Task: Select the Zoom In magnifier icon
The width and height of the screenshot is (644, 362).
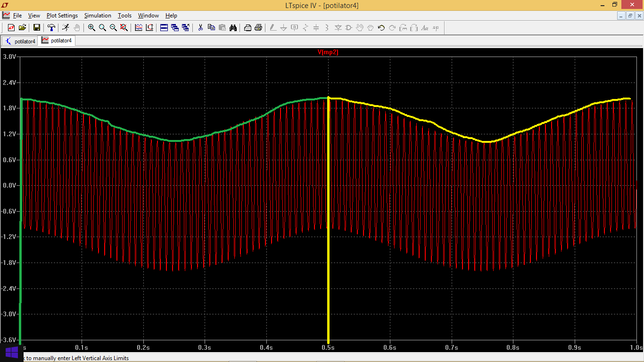Action: pyautogui.click(x=91, y=28)
